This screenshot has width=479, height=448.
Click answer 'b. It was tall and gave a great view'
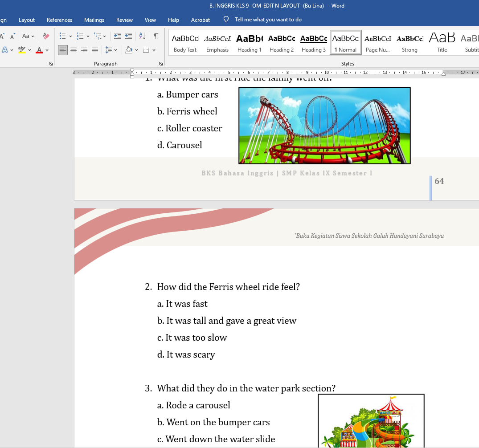tap(227, 321)
